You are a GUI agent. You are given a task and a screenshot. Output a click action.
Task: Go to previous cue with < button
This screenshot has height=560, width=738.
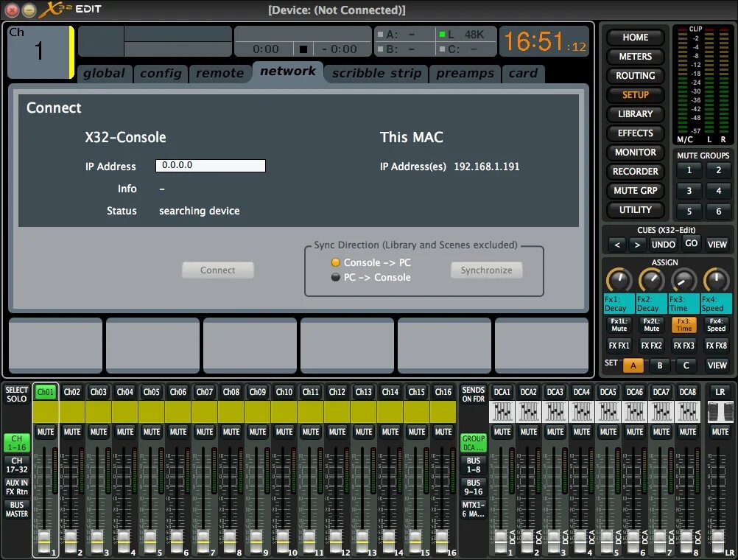pos(617,245)
